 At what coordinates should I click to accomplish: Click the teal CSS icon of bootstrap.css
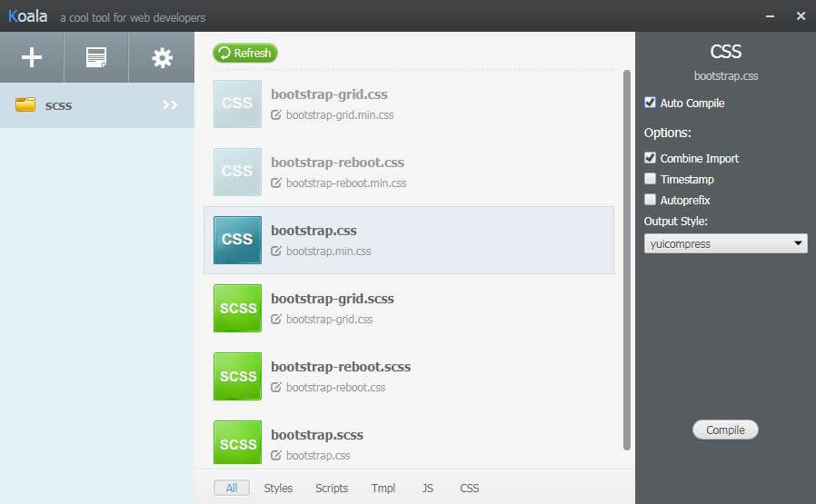click(237, 240)
